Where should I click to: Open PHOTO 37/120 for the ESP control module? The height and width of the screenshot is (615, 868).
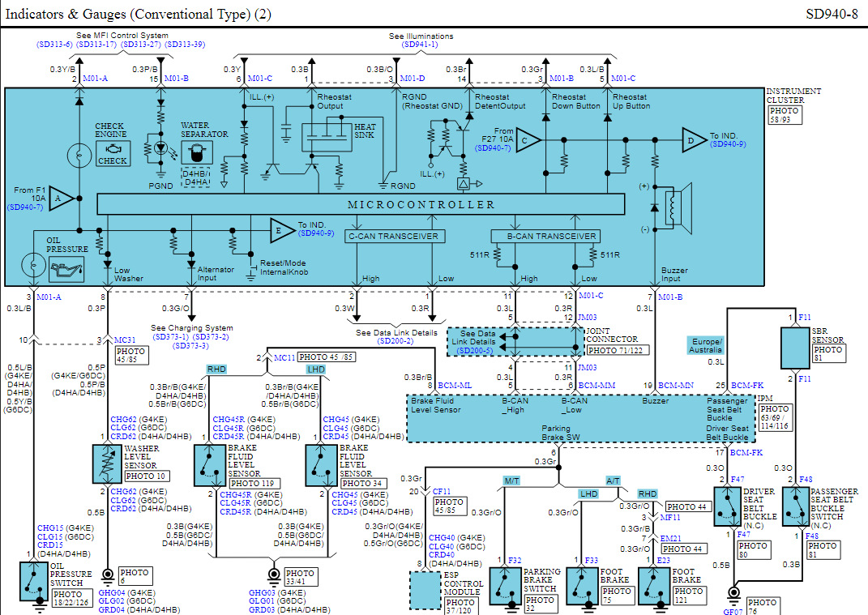460,606
